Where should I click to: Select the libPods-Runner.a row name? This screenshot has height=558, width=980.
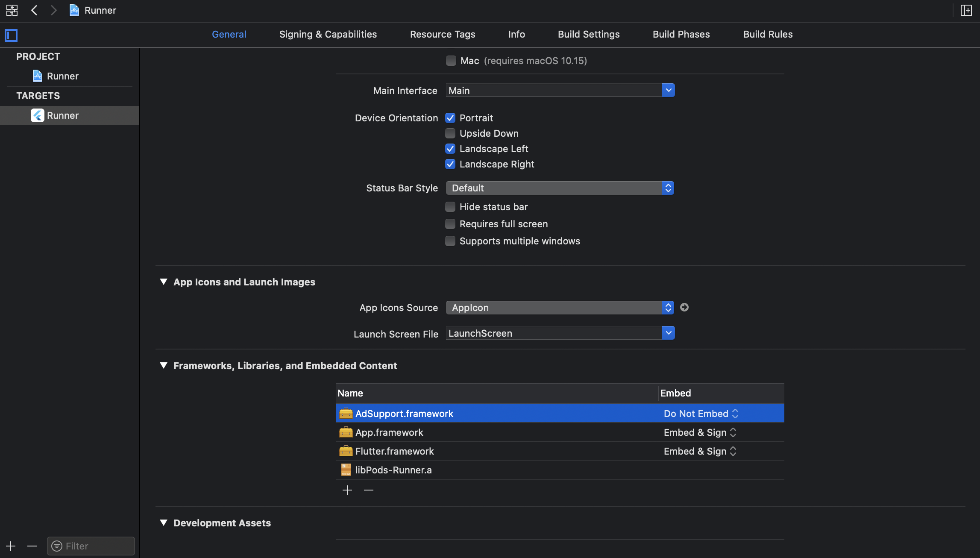coord(393,470)
